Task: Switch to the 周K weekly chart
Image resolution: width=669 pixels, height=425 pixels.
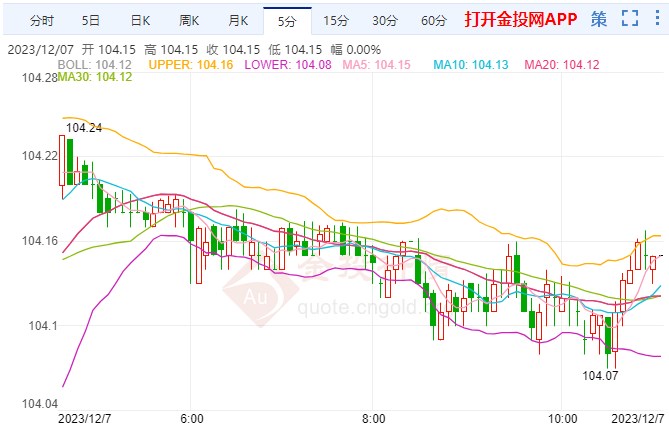Action: [190, 20]
